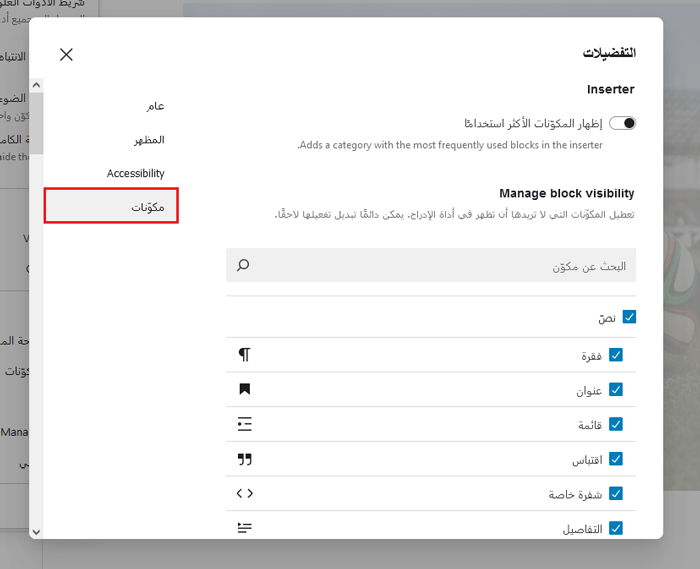Click the اقتباس block label
Screen dimensions: 700x569
[587, 460]
